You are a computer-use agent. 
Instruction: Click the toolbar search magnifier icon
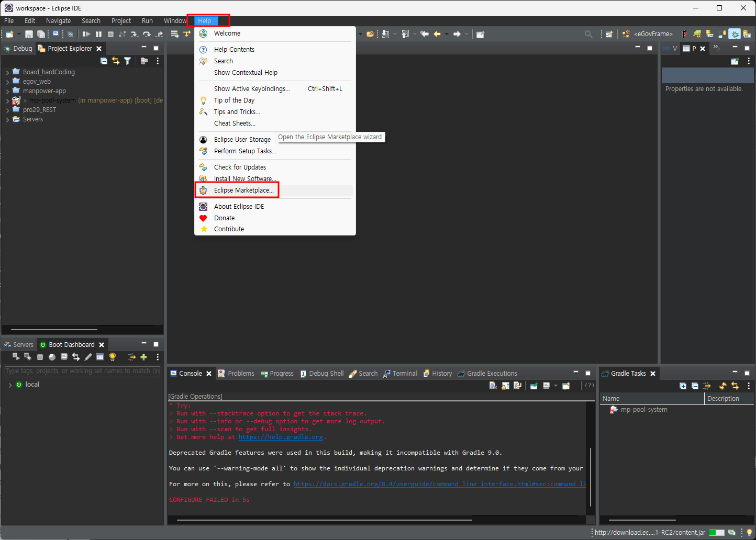[588, 34]
